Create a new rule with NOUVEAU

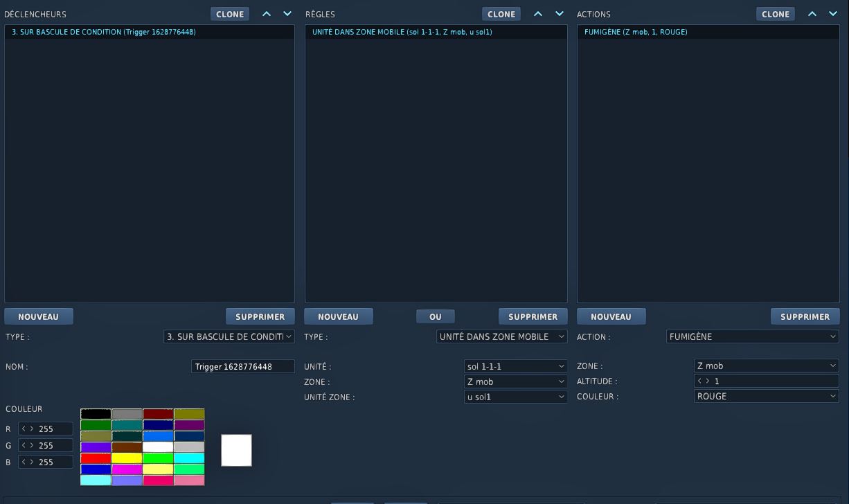[x=339, y=316]
